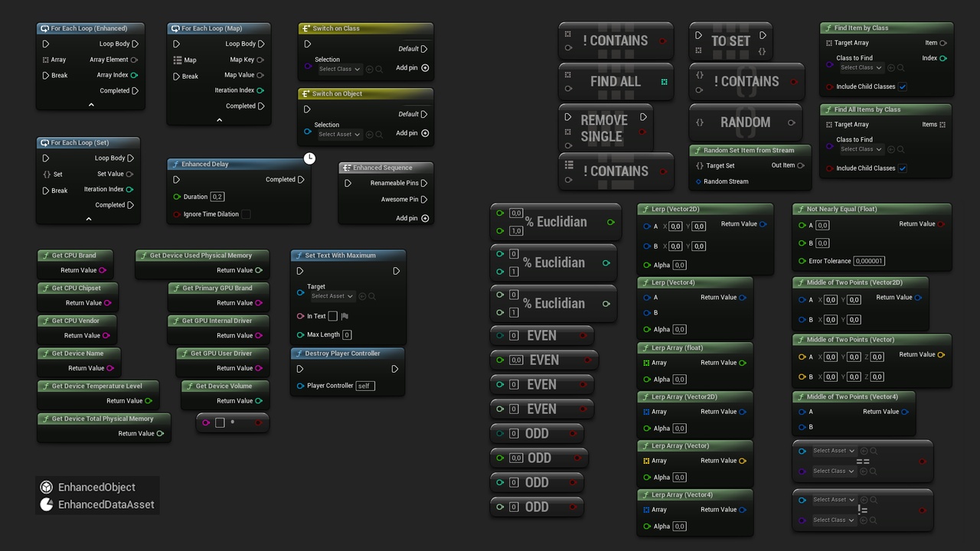Click Items array output pin on Find All Items by Class
Viewport: 980px width, 551px height.
943,124
